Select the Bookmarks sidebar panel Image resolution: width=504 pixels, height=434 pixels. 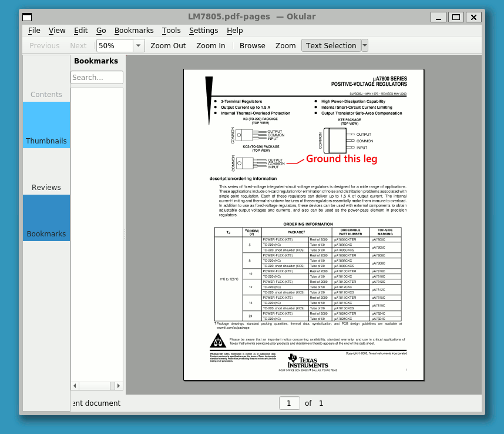pos(46,218)
